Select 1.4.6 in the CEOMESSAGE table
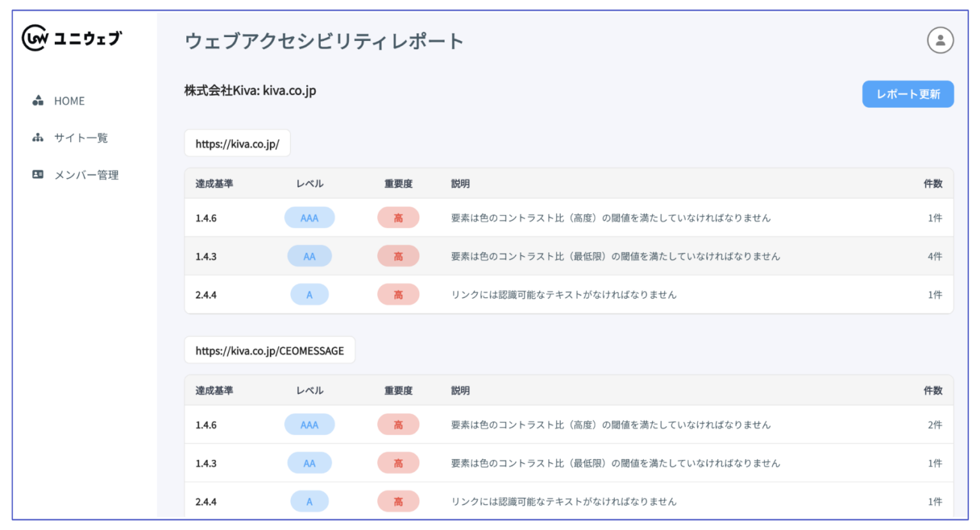This screenshot has height=530, width=980. pyautogui.click(x=206, y=425)
